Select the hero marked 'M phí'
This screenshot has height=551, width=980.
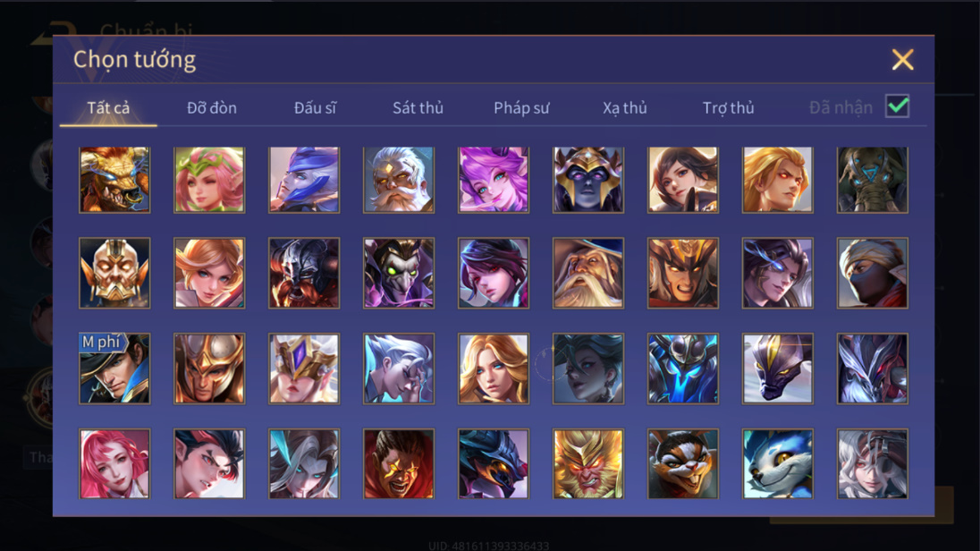114,369
